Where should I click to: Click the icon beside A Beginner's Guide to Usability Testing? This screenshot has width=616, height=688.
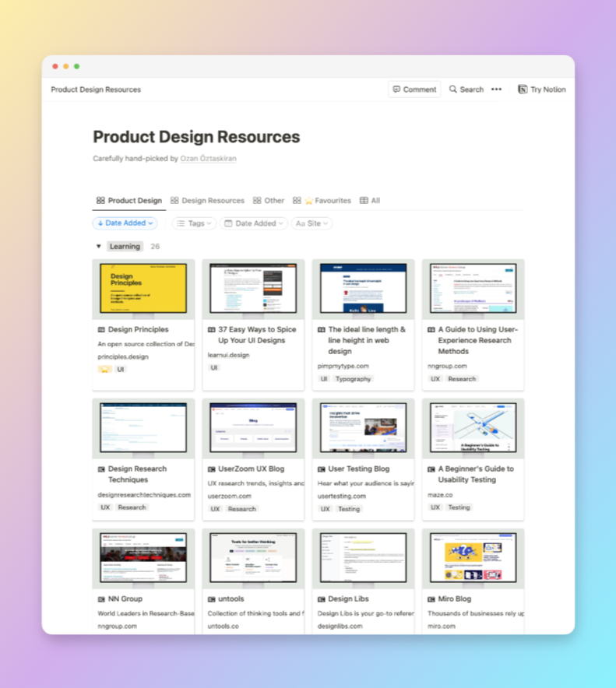pyautogui.click(x=431, y=469)
